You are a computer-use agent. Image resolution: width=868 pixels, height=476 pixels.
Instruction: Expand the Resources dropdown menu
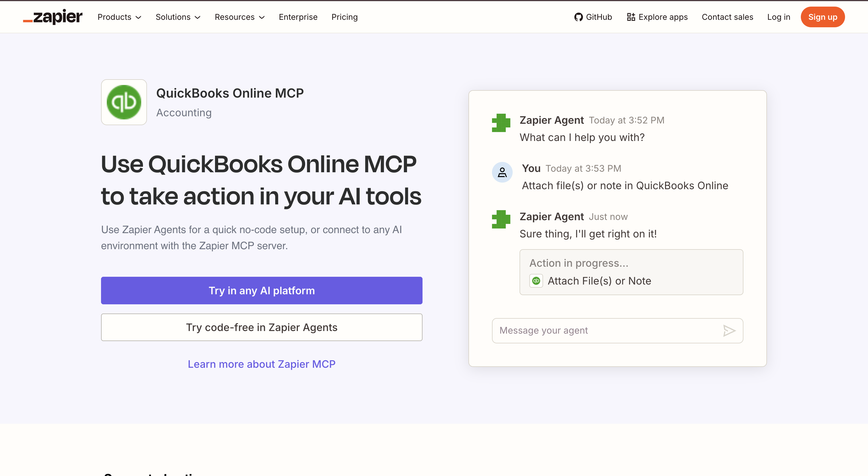(240, 17)
